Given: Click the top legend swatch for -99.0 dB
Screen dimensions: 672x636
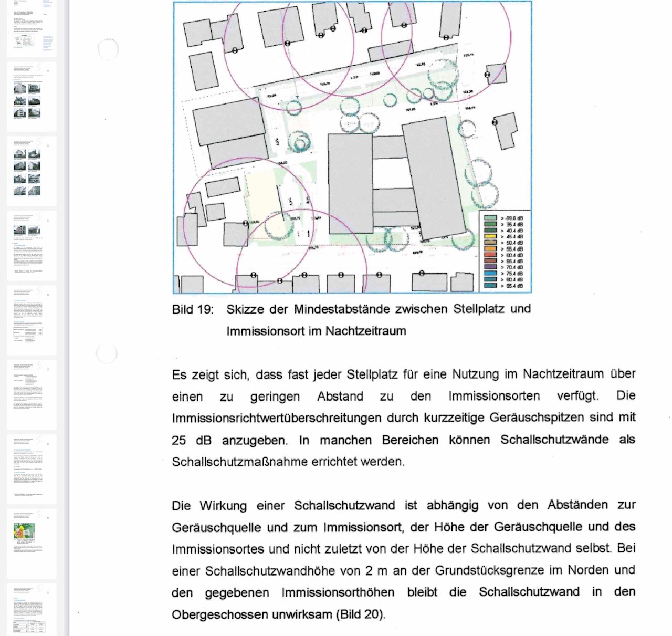Looking at the screenshot, I should [x=490, y=218].
